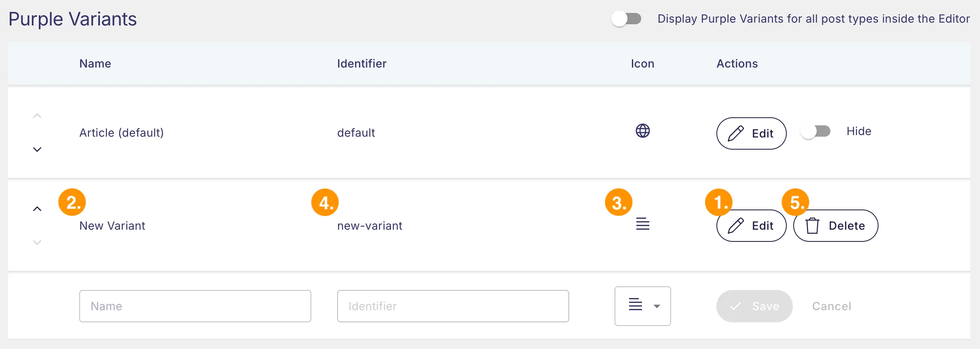
Task: Click the disabled down chevron for New Variant
Action: [37, 243]
